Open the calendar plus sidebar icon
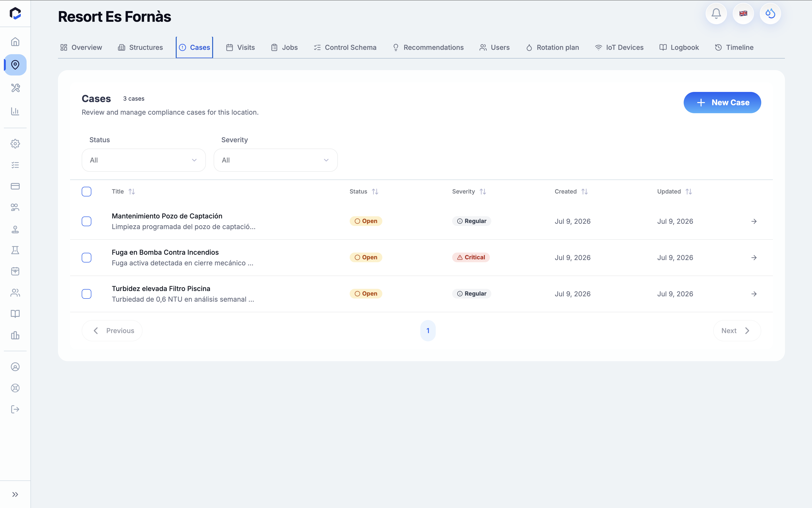 pyautogui.click(x=15, y=271)
